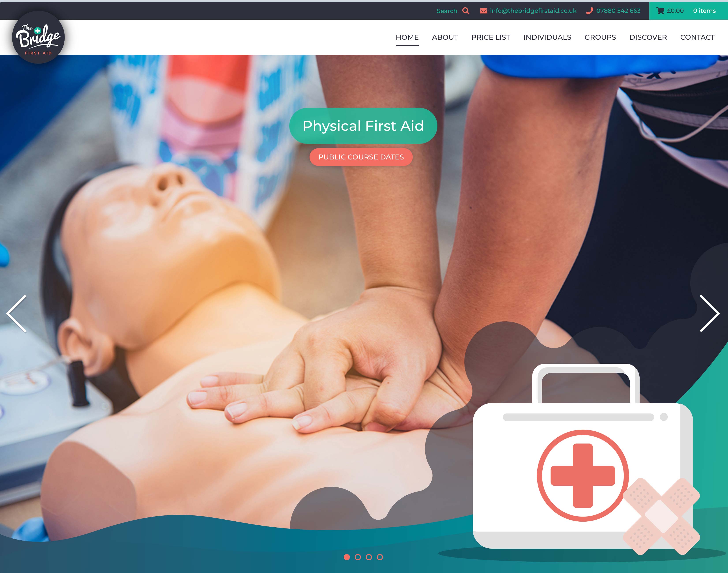
Task: Go to previous slide with left arrow
Action: pyautogui.click(x=17, y=313)
